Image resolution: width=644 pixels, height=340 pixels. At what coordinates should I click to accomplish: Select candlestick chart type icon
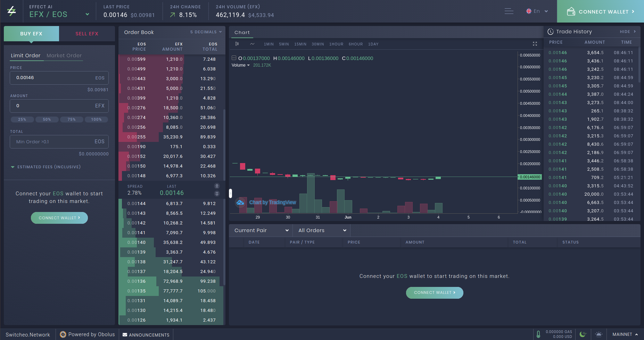[237, 44]
